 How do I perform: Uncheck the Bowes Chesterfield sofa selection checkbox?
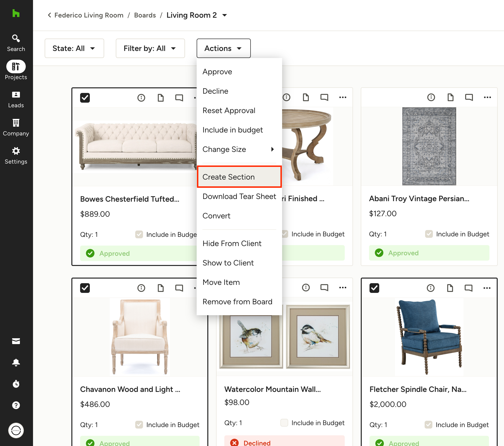[85, 98]
